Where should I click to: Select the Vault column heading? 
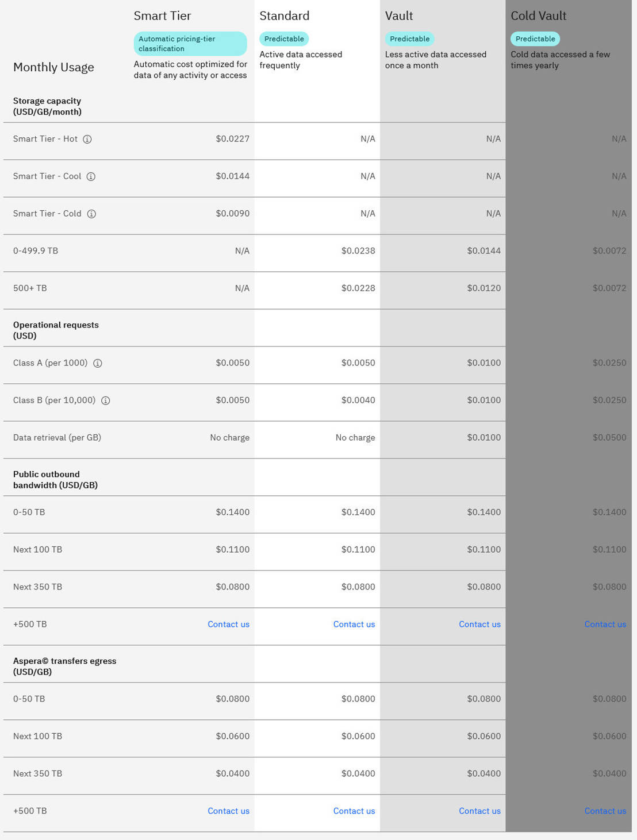pyautogui.click(x=399, y=16)
